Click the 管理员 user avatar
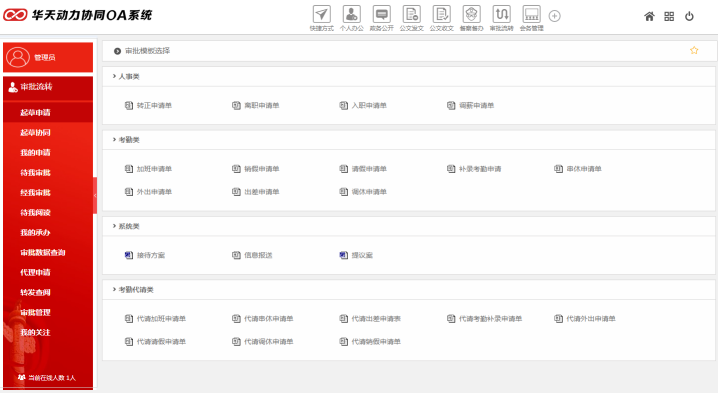 [18, 57]
